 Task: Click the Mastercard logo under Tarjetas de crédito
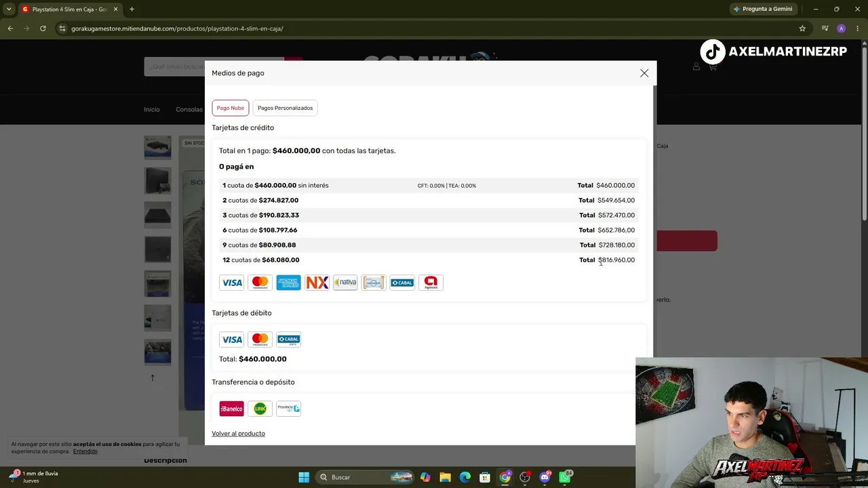[260, 283]
